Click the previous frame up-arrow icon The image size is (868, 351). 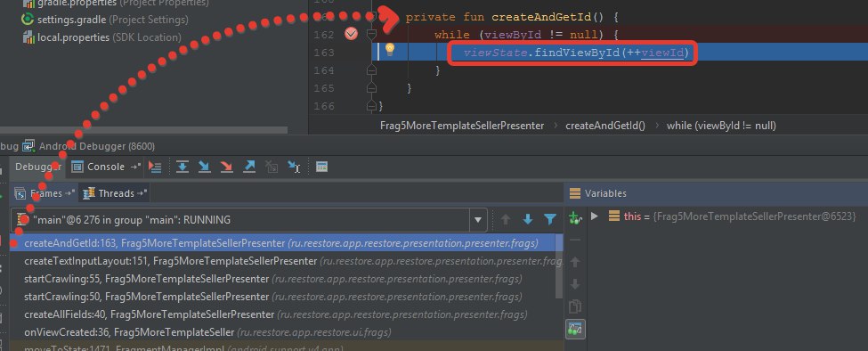[x=505, y=220]
